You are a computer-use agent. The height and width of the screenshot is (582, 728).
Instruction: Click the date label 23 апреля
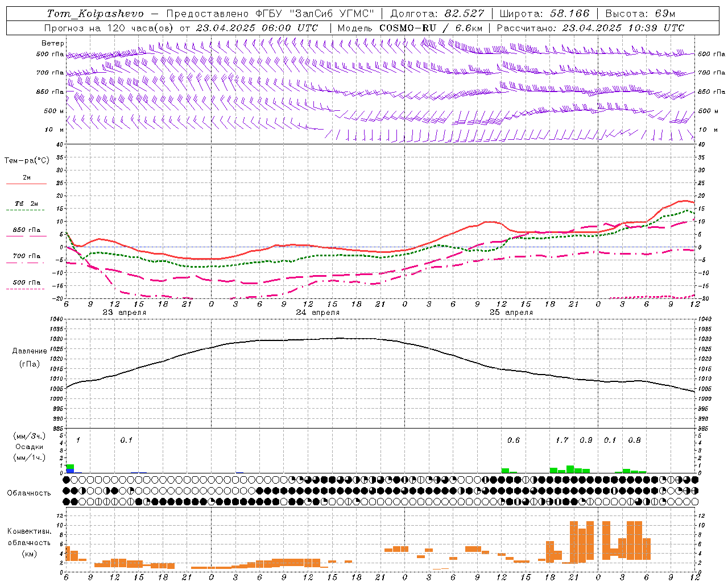click(x=125, y=313)
